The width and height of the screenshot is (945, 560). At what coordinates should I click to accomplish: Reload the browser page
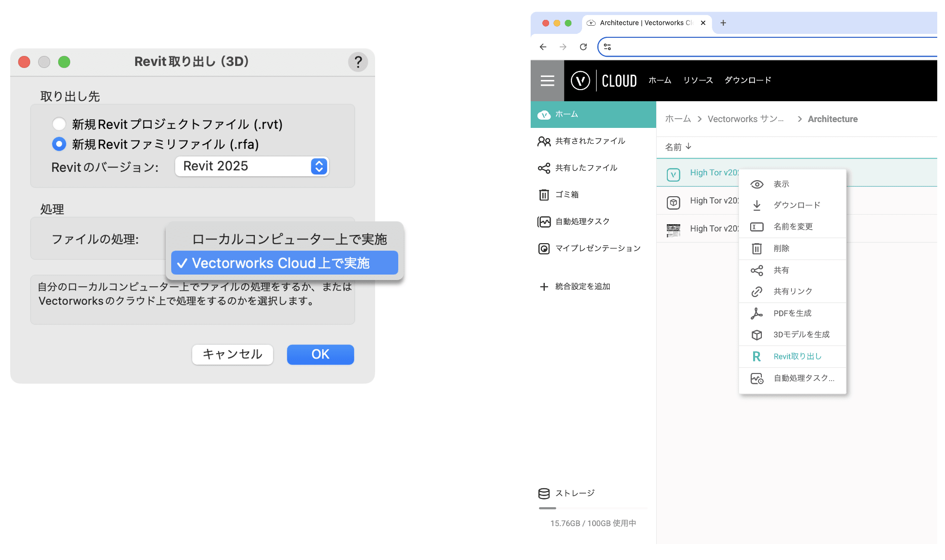pyautogui.click(x=583, y=47)
